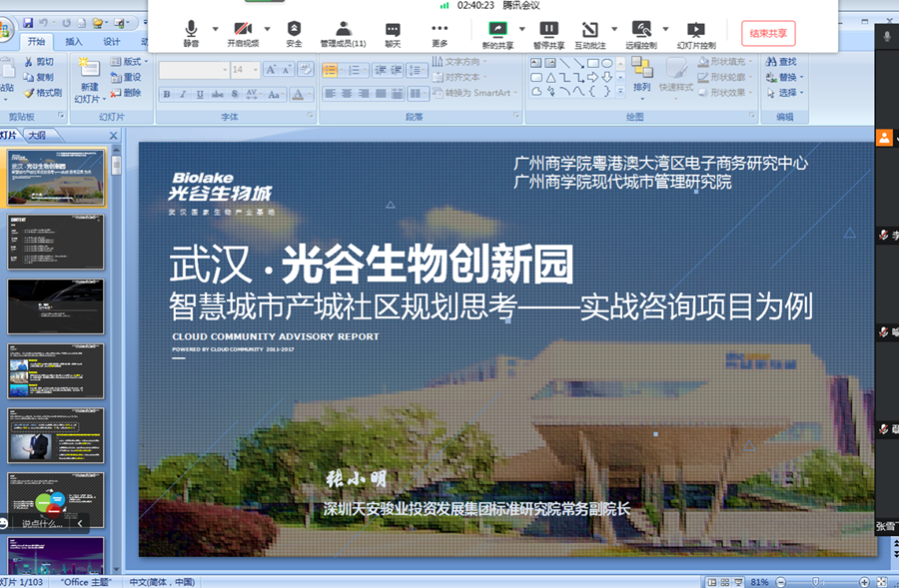899x588 pixels.
Task: Apply bold formatting with the B icon
Action: 167,94
